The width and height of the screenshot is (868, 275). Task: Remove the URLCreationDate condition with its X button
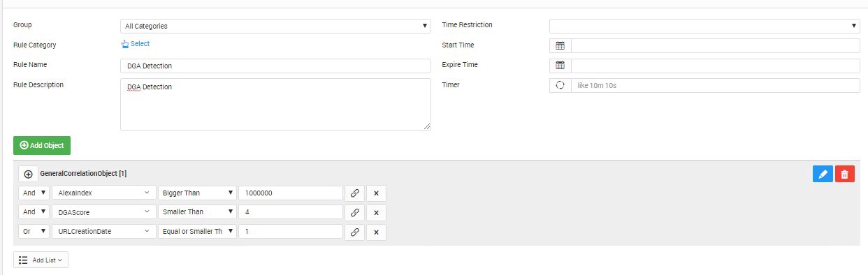coord(376,232)
